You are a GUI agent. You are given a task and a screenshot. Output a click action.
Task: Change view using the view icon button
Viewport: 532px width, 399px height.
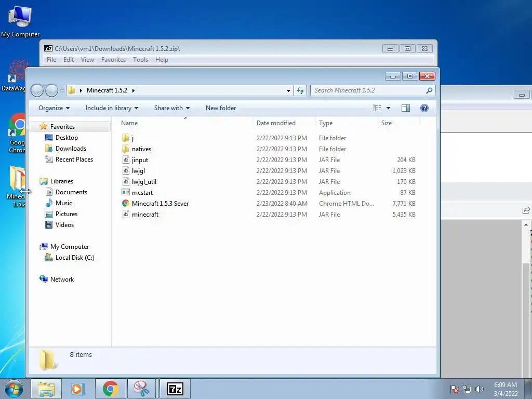point(377,108)
